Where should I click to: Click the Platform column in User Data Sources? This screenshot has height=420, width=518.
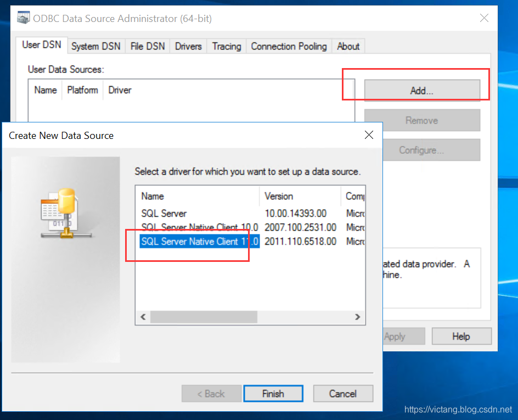(83, 90)
